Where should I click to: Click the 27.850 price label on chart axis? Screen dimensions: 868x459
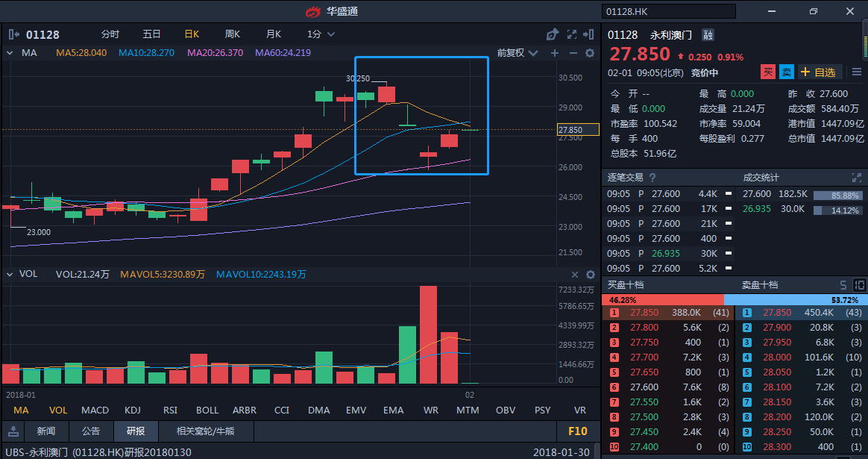pyautogui.click(x=578, y=130)
